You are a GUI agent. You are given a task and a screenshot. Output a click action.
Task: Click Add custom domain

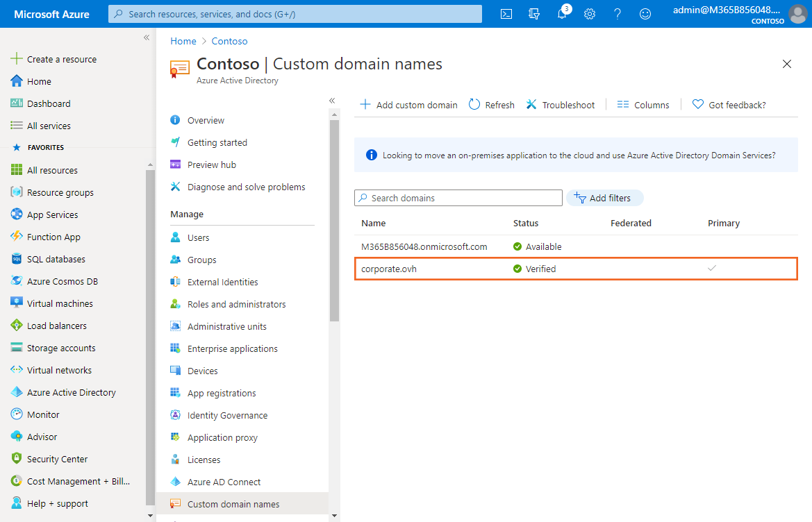coord(408,105)
